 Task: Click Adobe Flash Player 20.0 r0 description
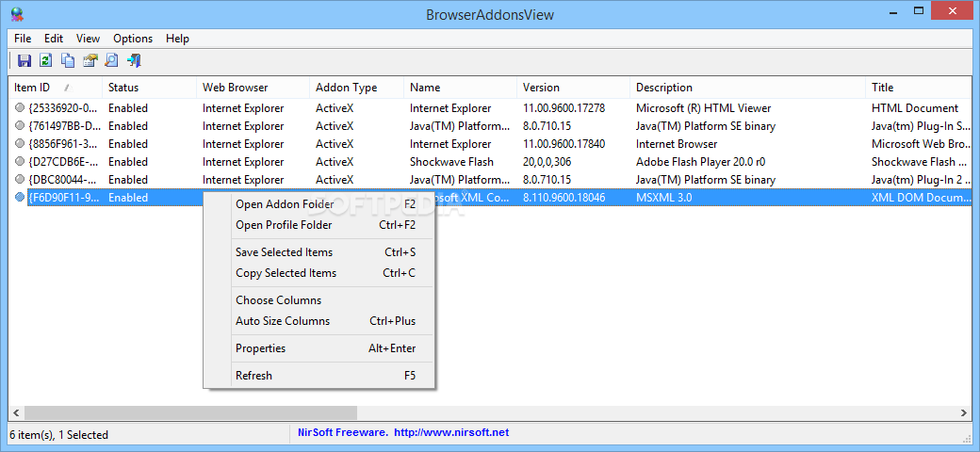coord(701,162)
